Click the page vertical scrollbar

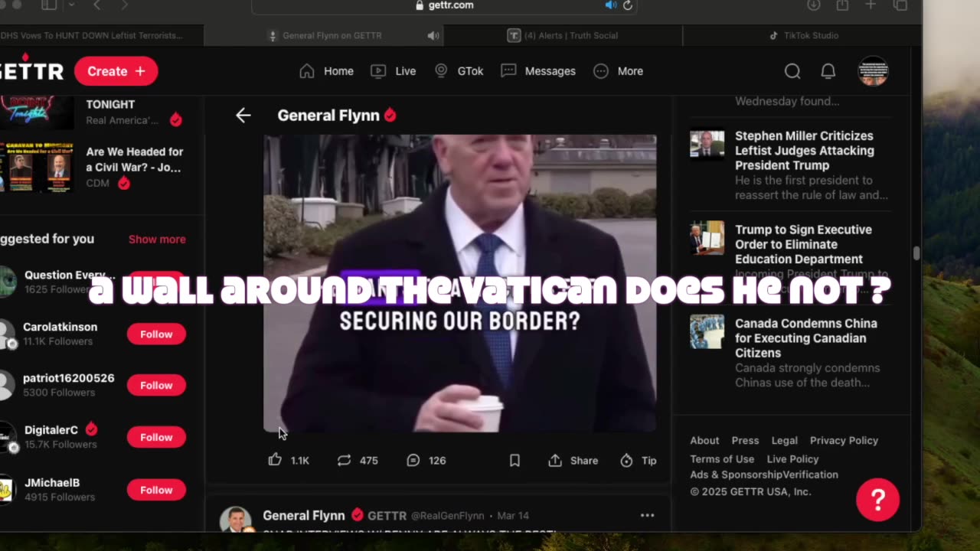[x=916, y=253]
